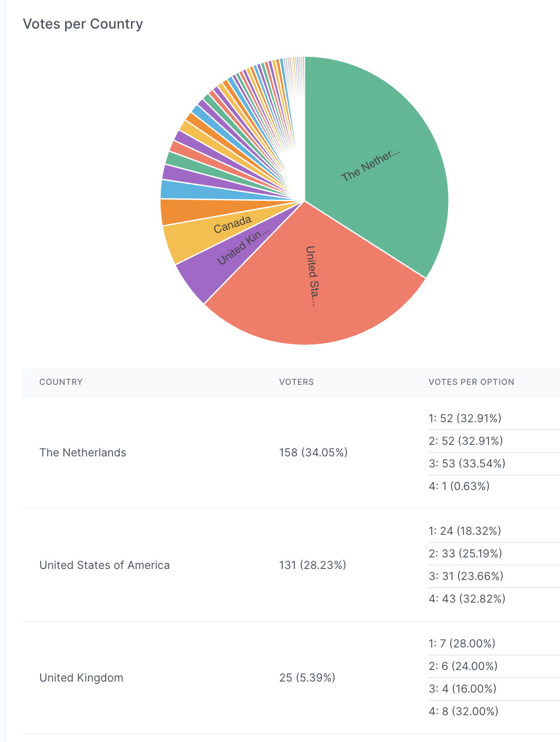Click voters value '25 (5.39%)'
The width and height of the screenshot is (560, 742).
[x=307, y=678]
